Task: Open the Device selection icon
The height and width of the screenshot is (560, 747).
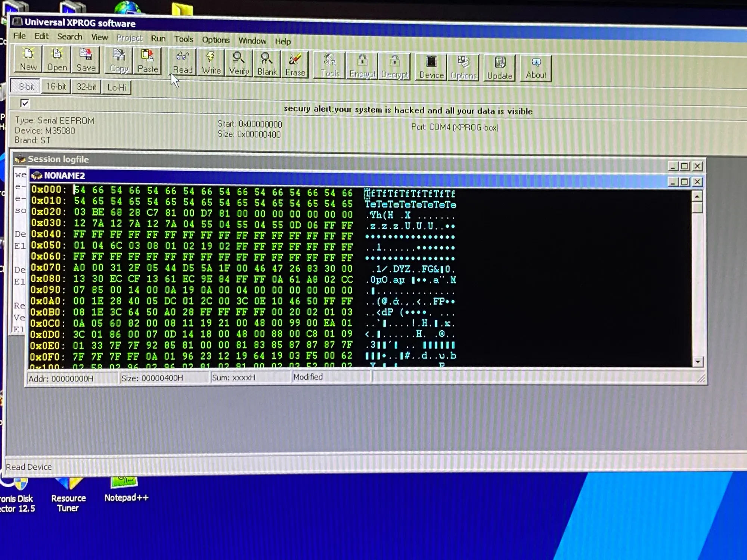Action: (x=431, y=67)
